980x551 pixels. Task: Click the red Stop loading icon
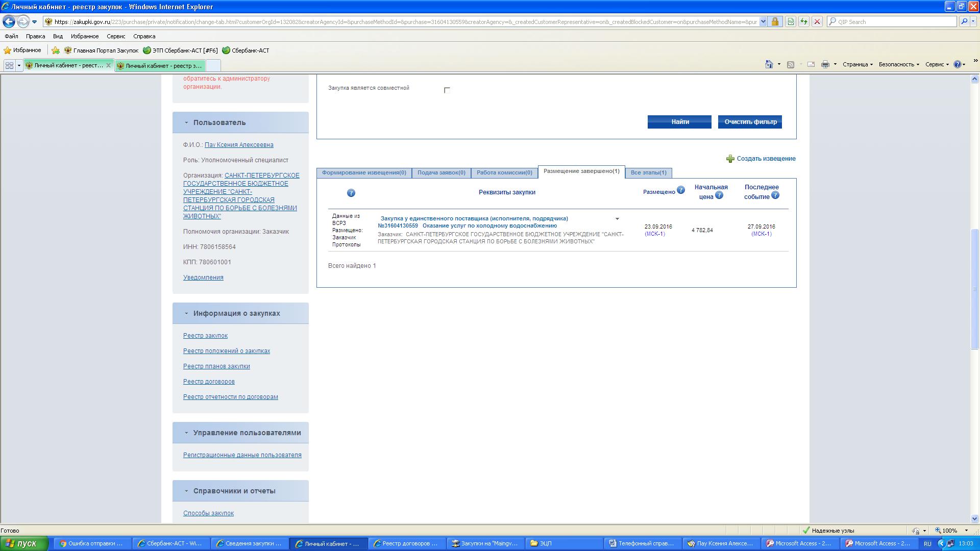point(817,22)
